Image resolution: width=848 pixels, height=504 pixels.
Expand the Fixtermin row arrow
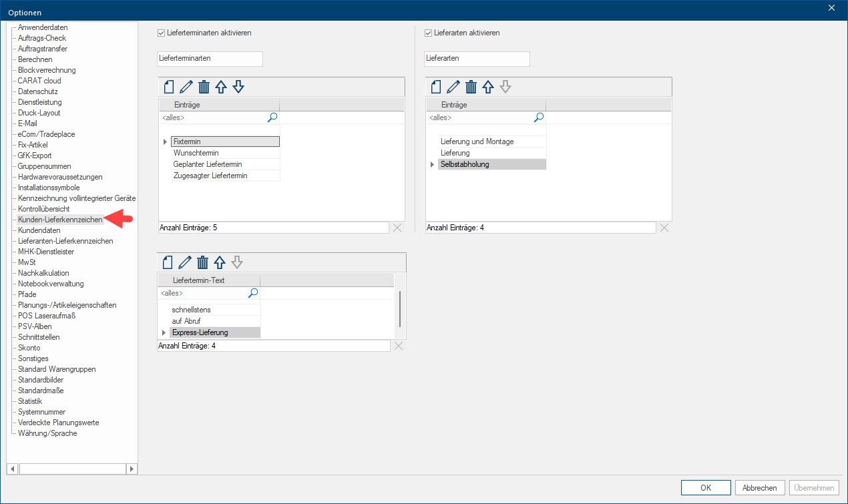[165, 142]
